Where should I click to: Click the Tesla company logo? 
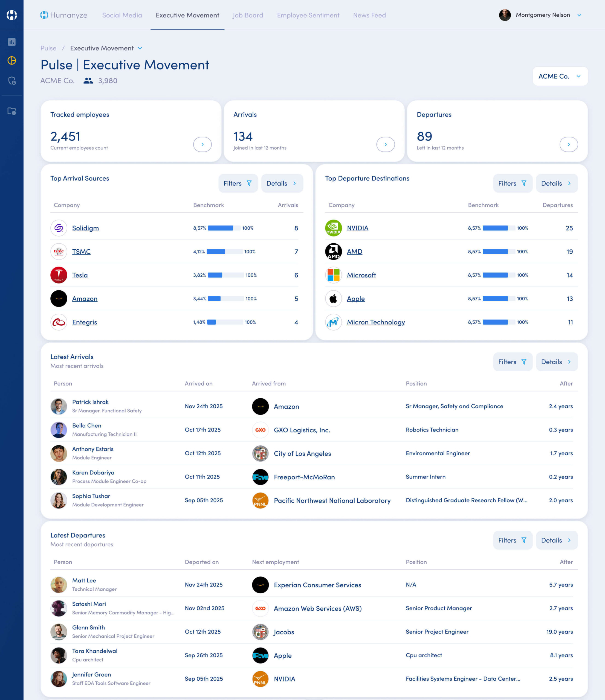59,275
